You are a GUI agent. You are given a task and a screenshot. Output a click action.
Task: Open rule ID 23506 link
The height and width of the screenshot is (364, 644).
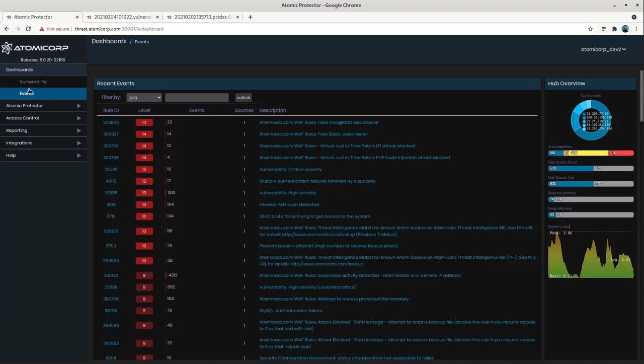(x=111, y=169)
